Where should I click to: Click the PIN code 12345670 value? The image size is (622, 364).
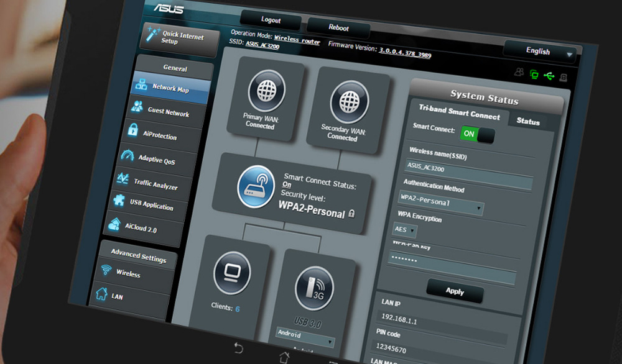coord(391,349)
